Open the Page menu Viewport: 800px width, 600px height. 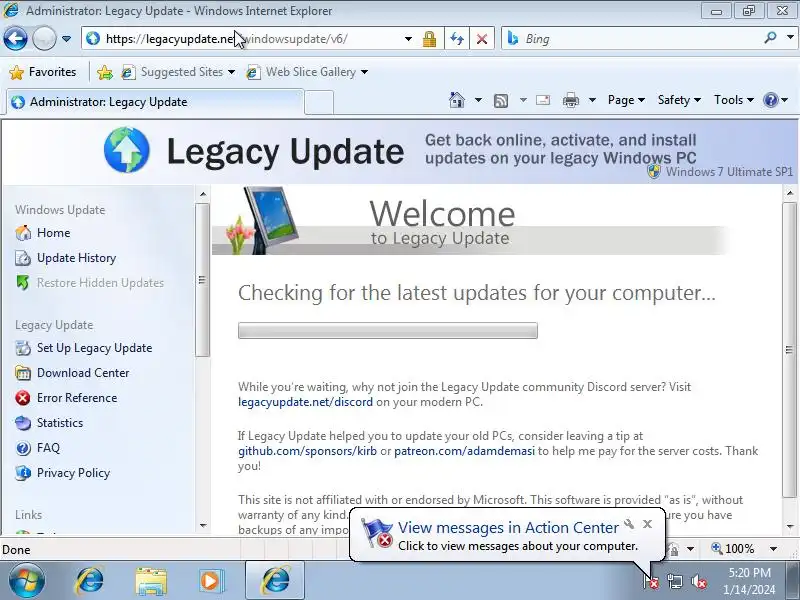(626, 100)
